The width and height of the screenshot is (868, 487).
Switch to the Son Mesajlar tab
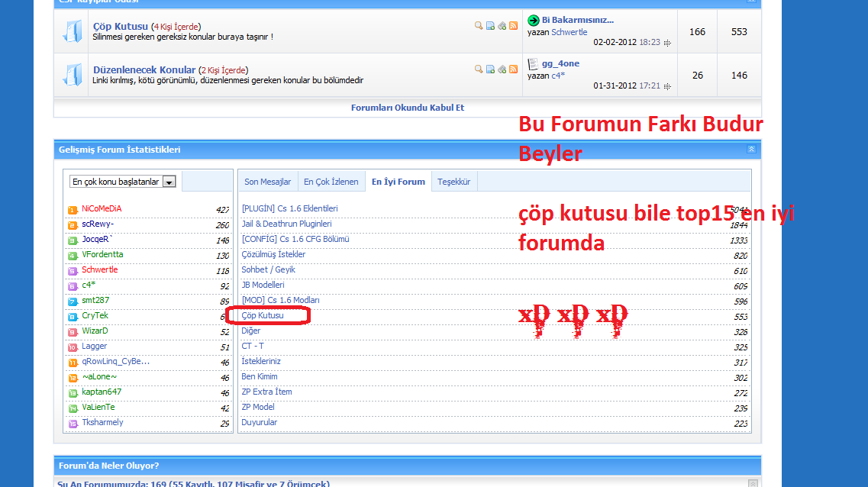267,181
